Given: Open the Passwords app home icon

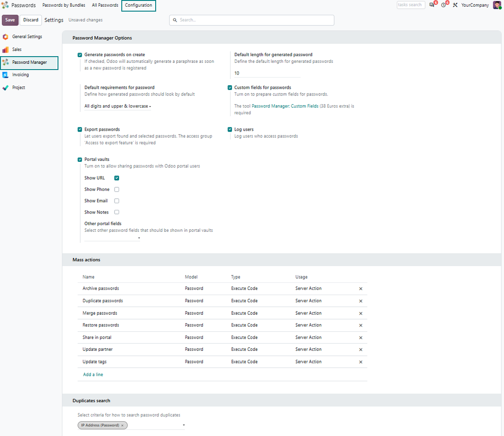Looking at the screenshot, I should pos(5,5).
